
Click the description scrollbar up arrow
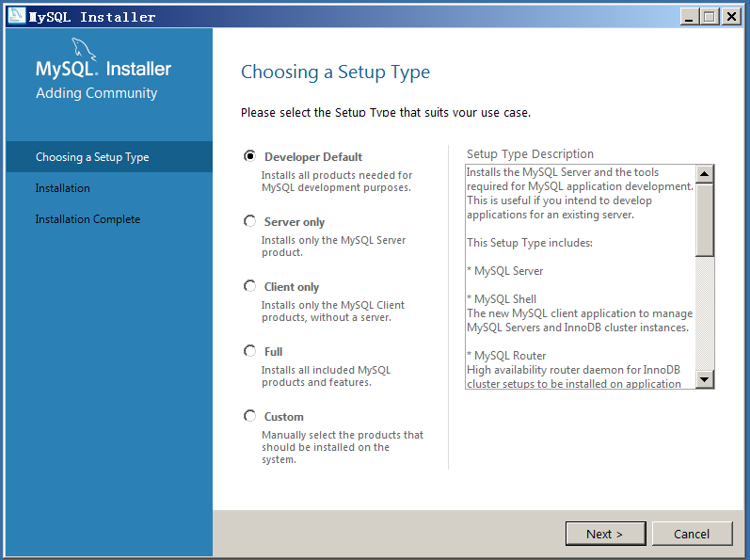tap(705, 173)
